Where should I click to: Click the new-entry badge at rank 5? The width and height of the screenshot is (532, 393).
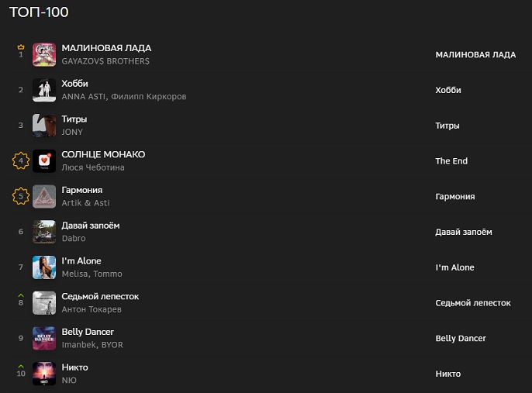pos(21,197)
